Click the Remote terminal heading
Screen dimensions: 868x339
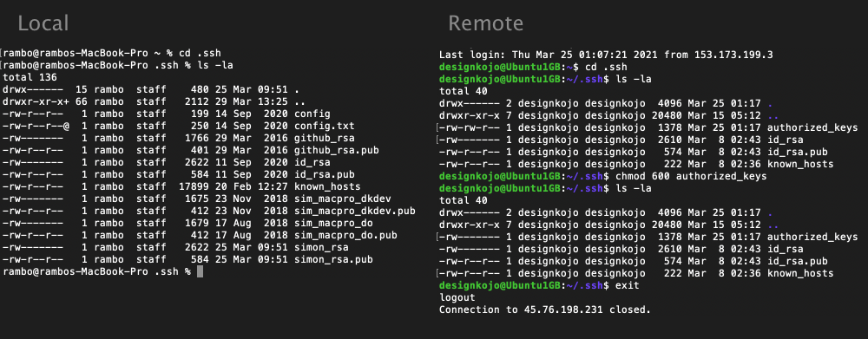(x=485, y=23)
